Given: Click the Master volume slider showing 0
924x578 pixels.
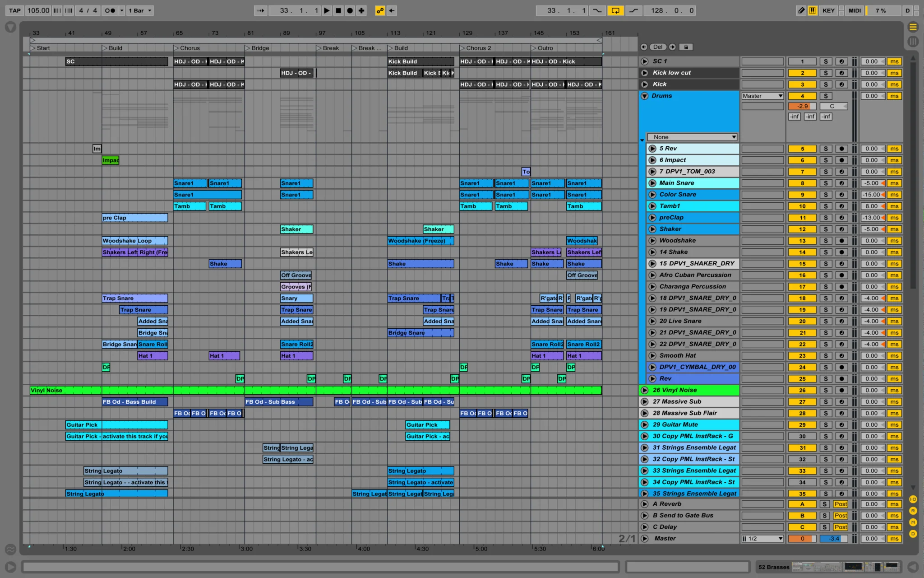Looking at the screenshot, I should (802, 538).
